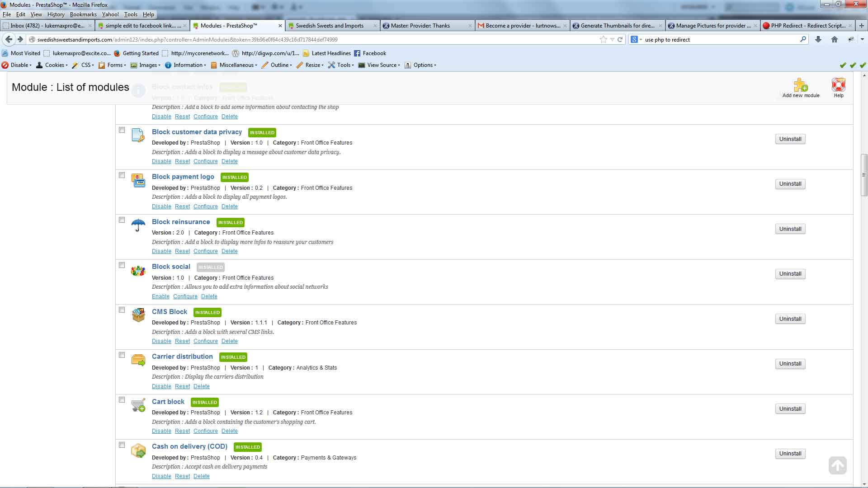The image size is (868, 488).
Task: Bookmark this page with the star icon
Action: 603,40
